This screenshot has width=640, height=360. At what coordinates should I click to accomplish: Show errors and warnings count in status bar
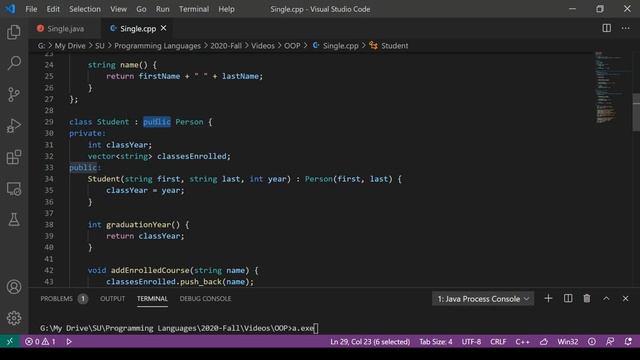click(x=40, y=341)
